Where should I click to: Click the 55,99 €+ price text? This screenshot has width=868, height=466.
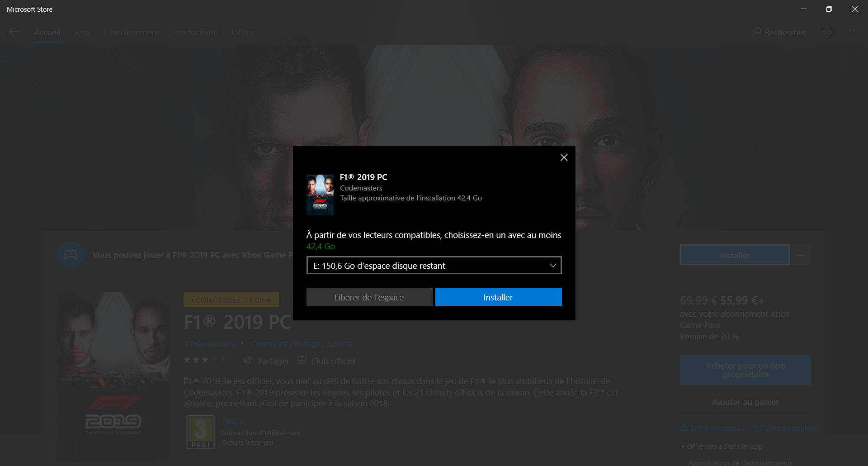pos(742,300)
